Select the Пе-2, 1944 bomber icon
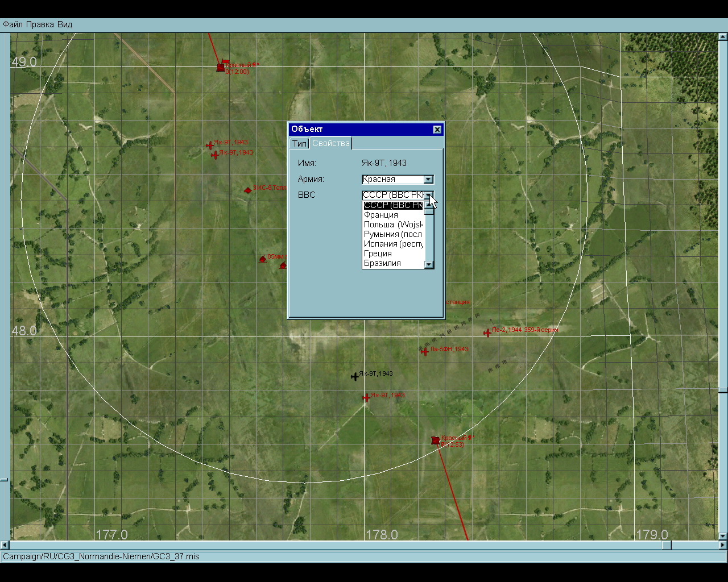The height and width of the screenshot is (582, 728). pyautogui.click(x=487, y=333)
